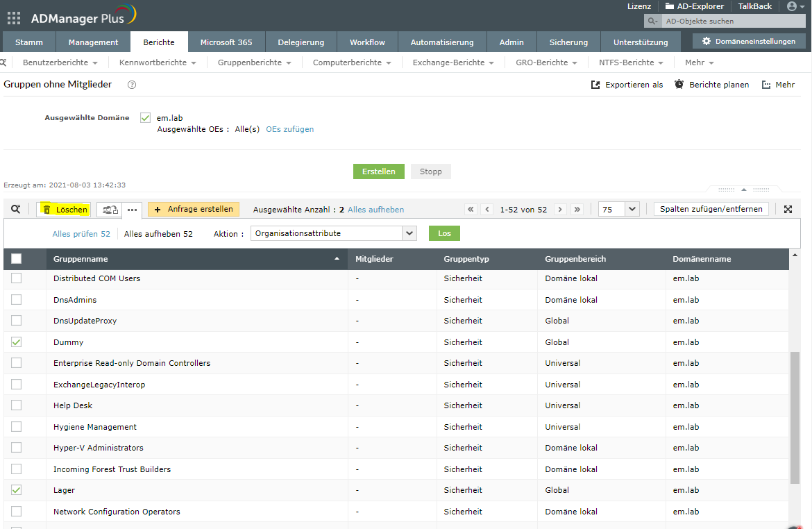This screenshot has height=529, width=812.
Task: Go to the next results page
Action: (560, 210)
